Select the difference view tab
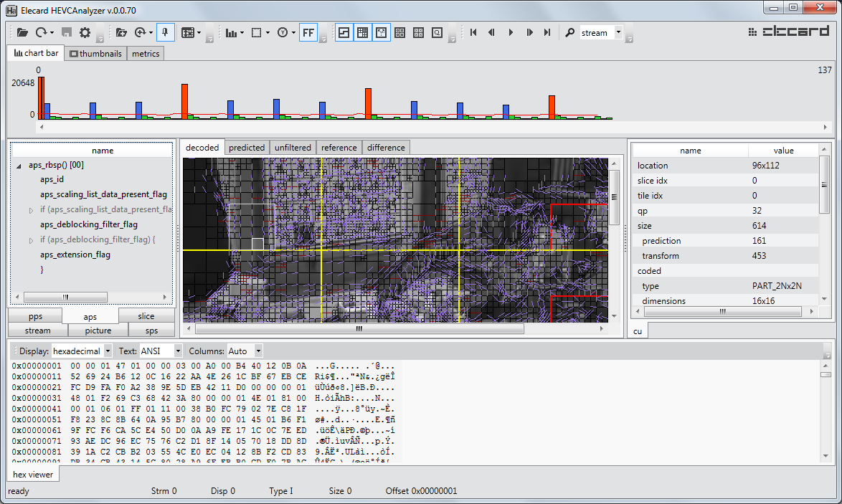Screen dimensions: 842x504 386,148
